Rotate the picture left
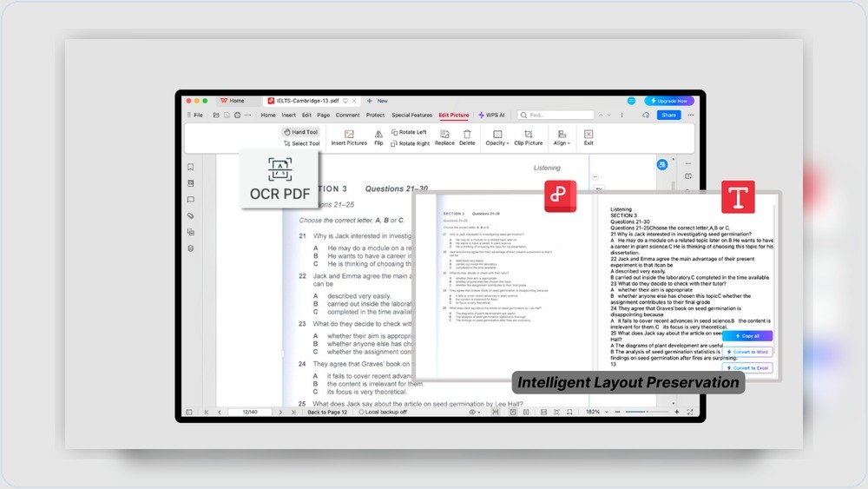The image size is (868, 489). (x=409, y=132)
